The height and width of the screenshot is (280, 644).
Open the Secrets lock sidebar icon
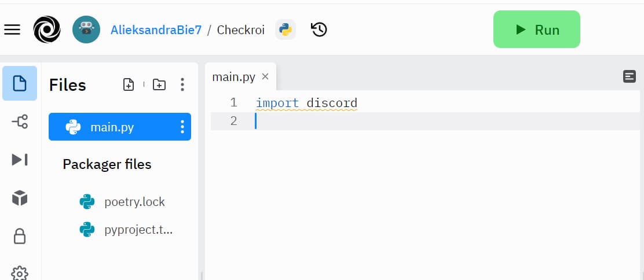coord(20,236)
